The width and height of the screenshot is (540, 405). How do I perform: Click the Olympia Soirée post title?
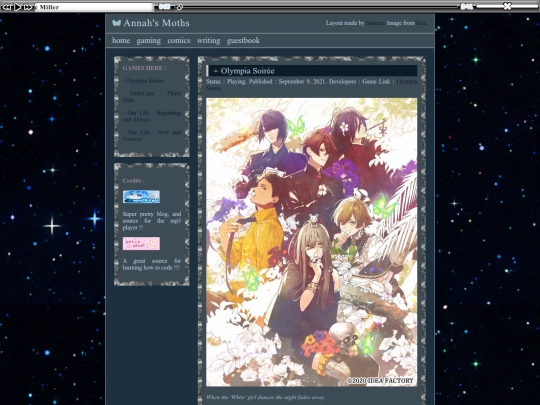(x=247, y=71)
